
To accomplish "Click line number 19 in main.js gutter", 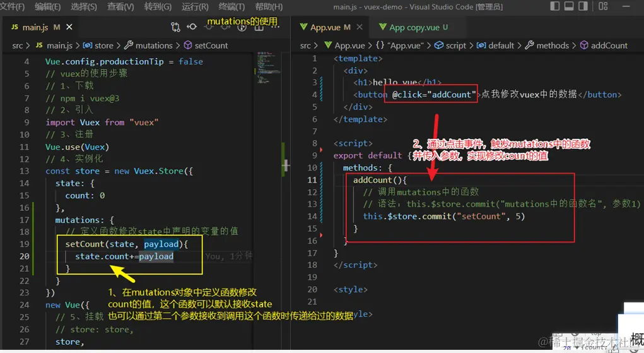I will (x=24, y=244).
